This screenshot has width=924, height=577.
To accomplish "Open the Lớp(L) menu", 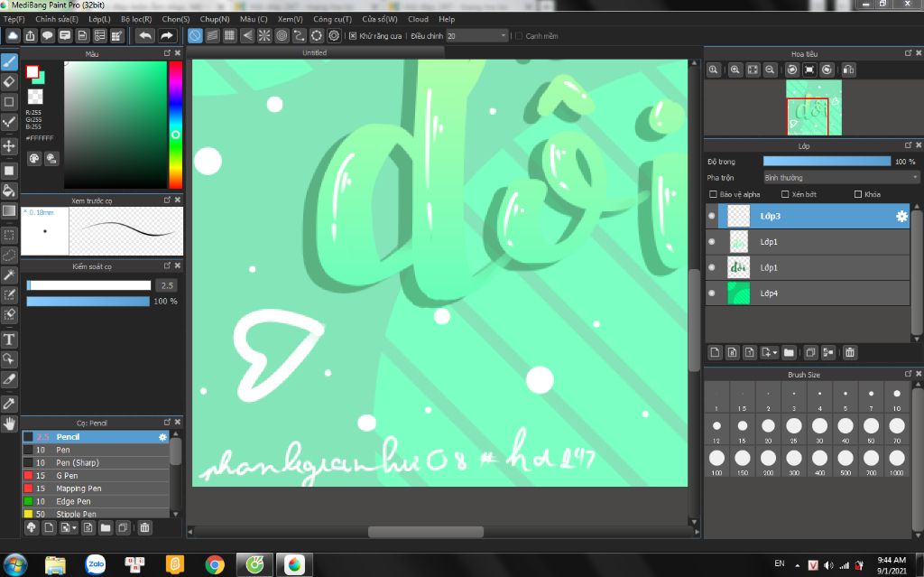I will pos(99,20).
